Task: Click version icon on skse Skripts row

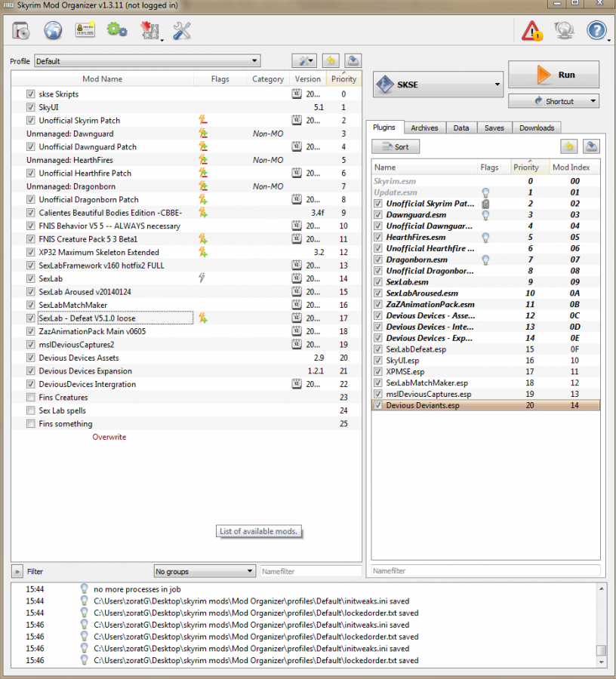Action: (x=297, y=94)
